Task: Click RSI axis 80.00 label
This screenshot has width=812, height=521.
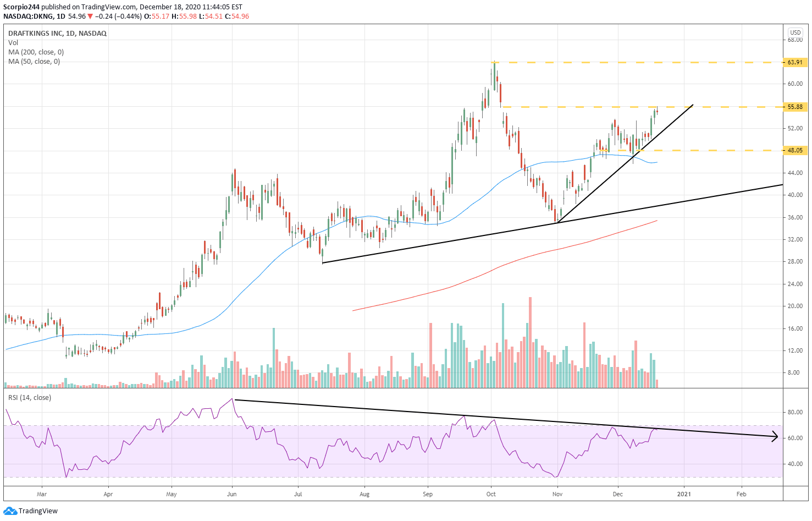Action: (795, 413)
